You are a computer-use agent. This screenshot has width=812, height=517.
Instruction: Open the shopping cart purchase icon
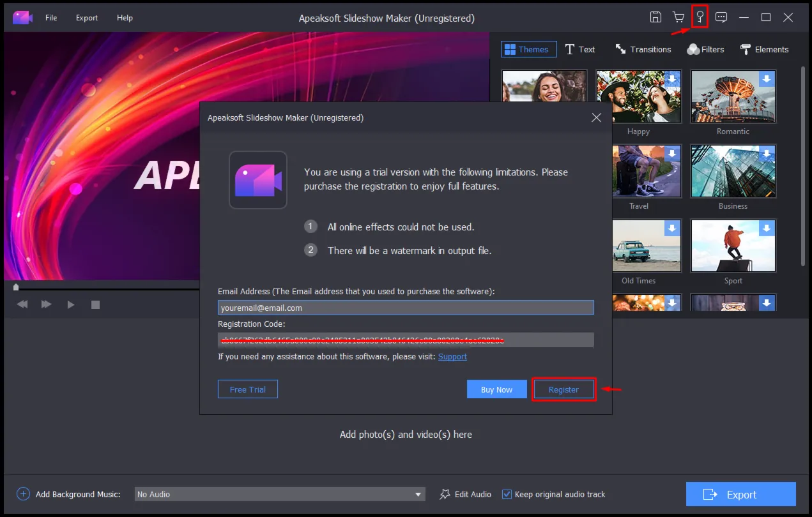[x=678, y=17]
